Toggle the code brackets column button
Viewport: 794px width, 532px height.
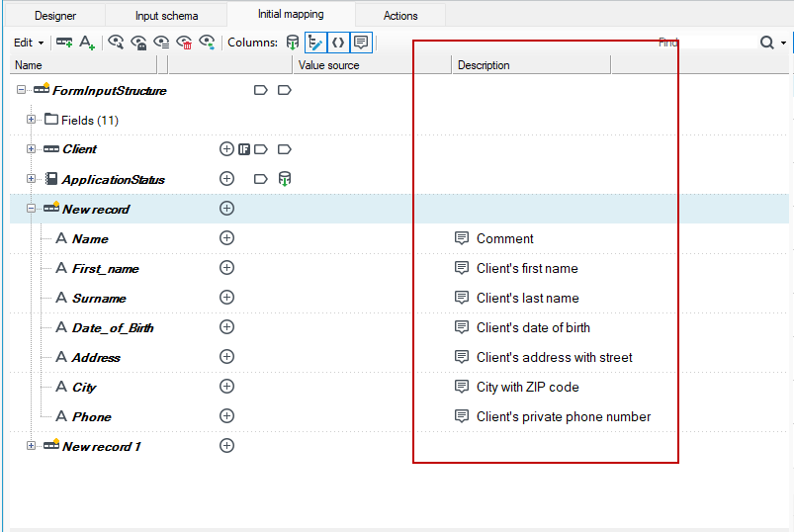(338, 43)
